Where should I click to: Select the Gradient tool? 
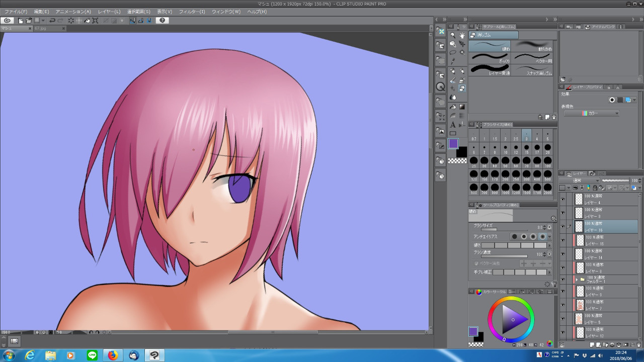462,107
